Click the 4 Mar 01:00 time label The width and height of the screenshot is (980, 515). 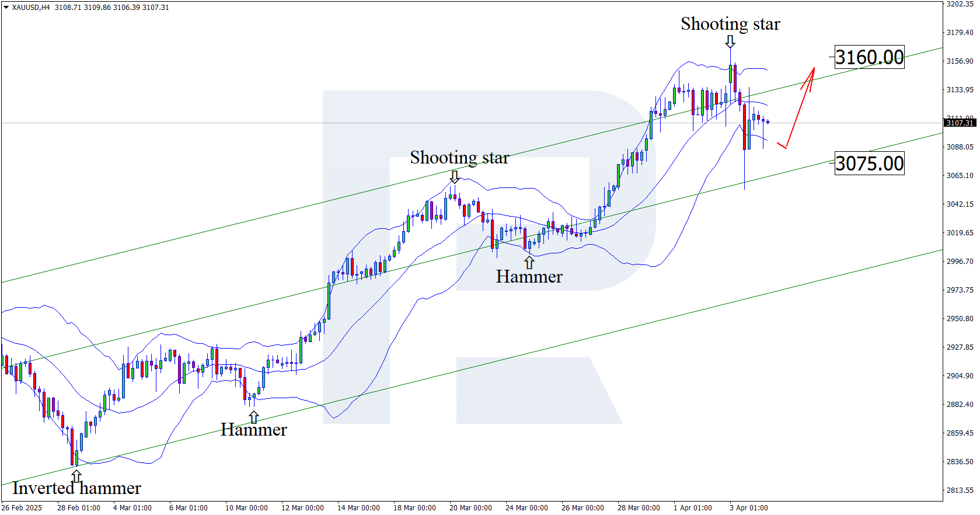coord(132,508)
